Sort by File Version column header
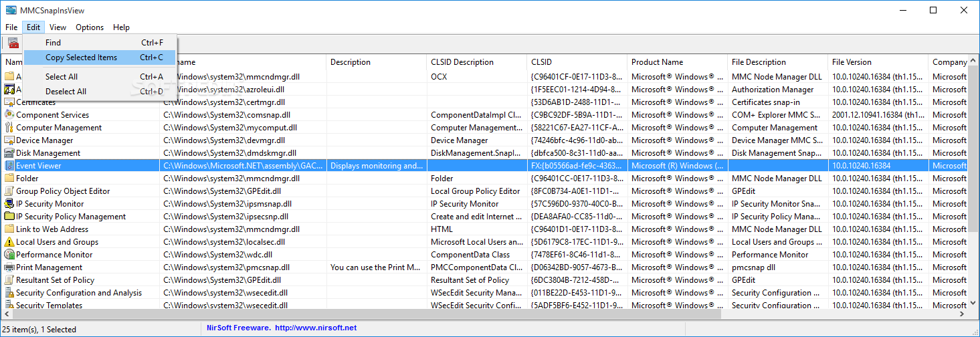This screenshot has width=980, height=337. click(x=878, y=62)
